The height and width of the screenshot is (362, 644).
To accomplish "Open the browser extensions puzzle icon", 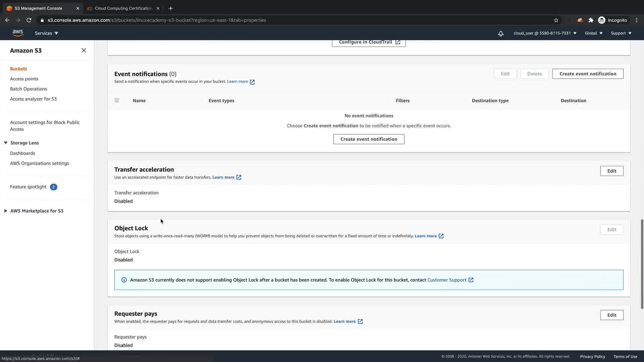I will (x=591, y=20).
